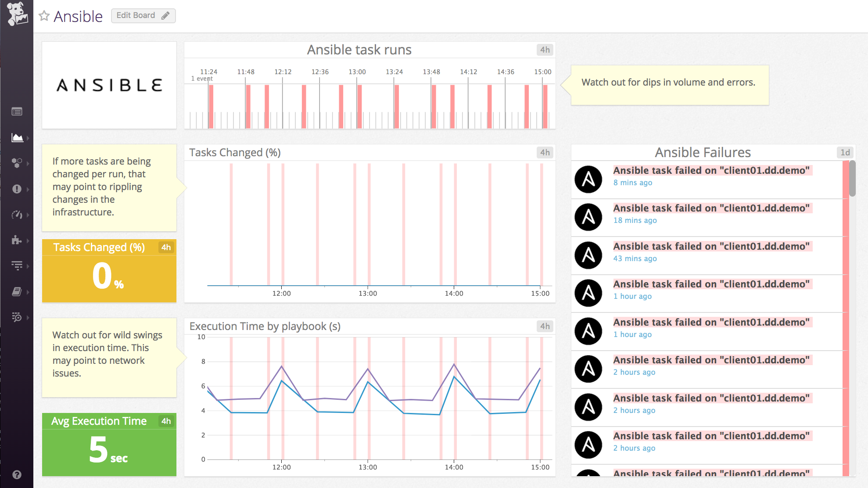Image resolution: width=868 pixels, height=488 pixels.
Task: Click the Edit Board button
Action: 143,15
